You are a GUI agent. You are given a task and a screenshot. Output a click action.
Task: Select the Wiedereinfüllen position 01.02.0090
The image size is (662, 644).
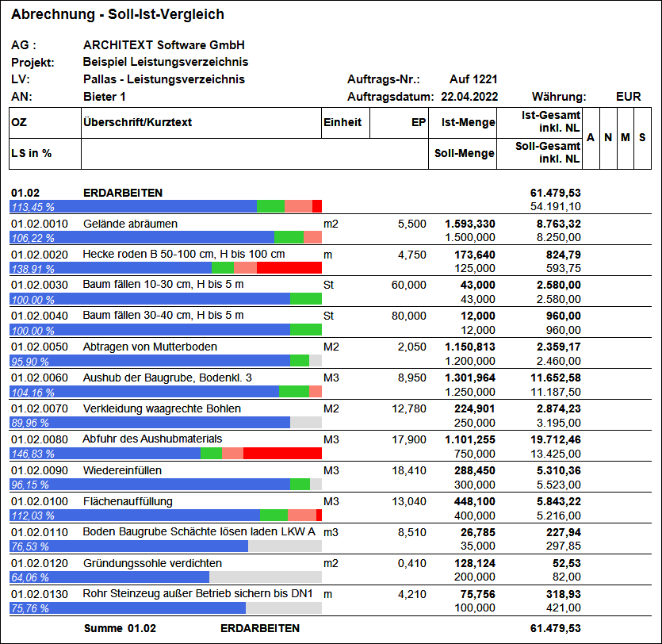click(x=330, y=477)
